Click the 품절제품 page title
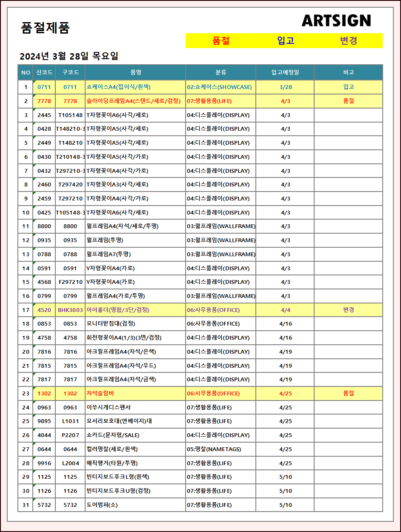401x532 pixels. pyautogui.click(x=45, y=28)
